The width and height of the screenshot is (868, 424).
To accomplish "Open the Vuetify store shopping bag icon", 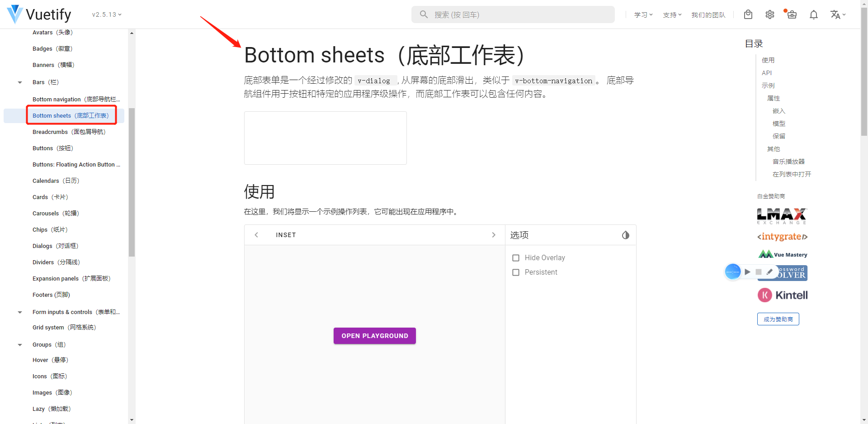I will click(748, 14).
